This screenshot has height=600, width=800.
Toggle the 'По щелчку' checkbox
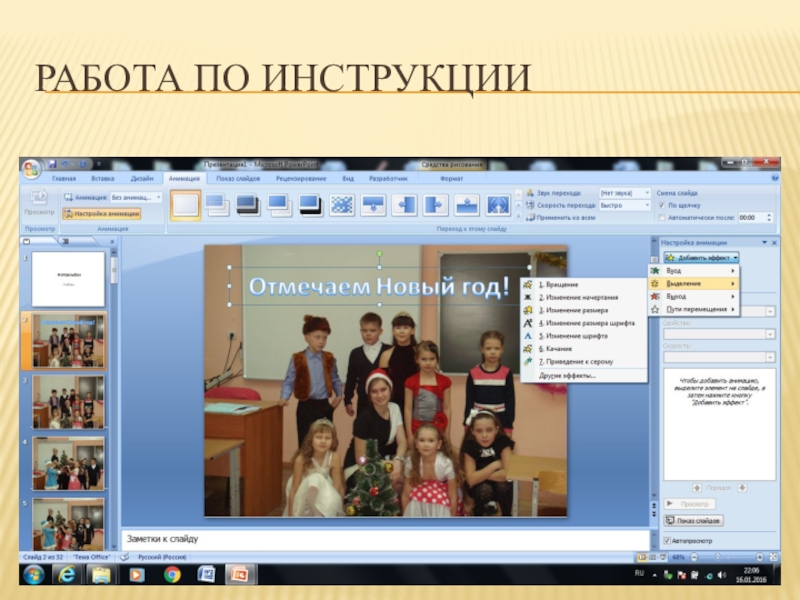[x=662, y=205]
